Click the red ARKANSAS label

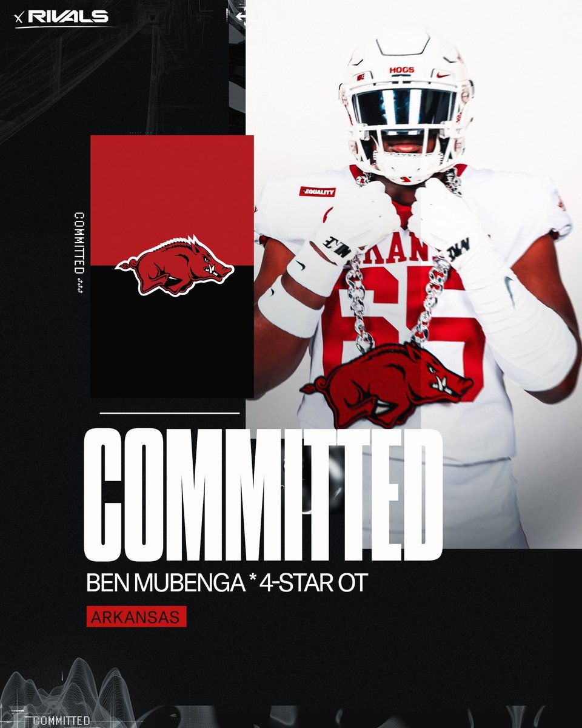pyautogui.click(x=136, y=617)
